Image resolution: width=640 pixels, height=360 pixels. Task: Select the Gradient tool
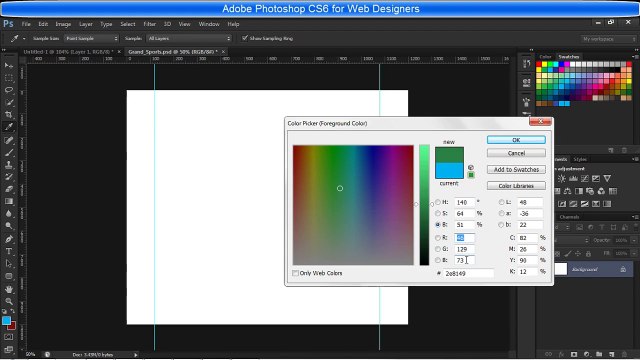pyautogui.click(x=9, y=202)
